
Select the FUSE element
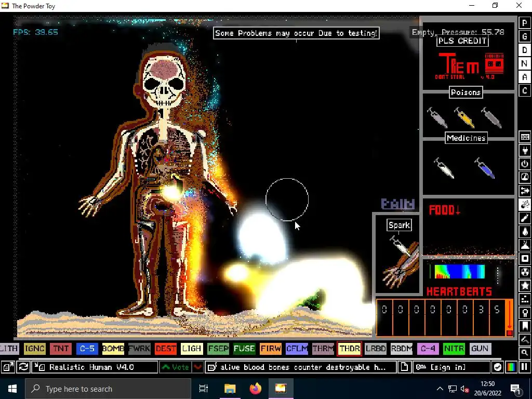click(244, 349)
